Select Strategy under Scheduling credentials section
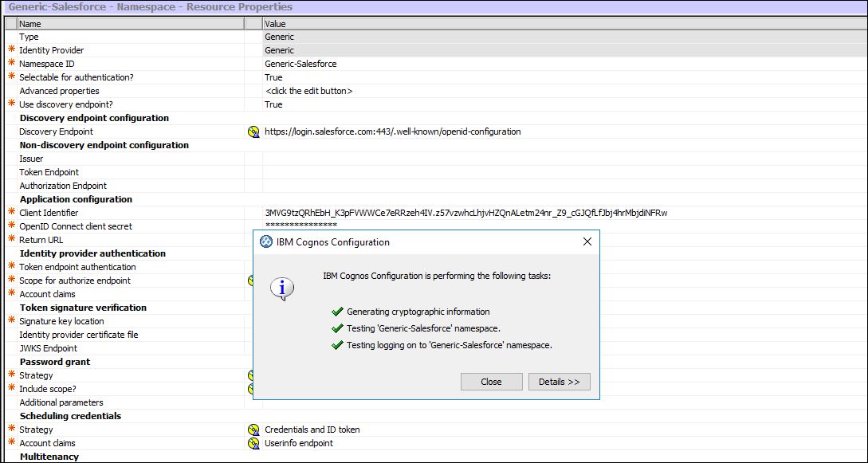This screenshot has width=868, height=463. click(36, 430)
